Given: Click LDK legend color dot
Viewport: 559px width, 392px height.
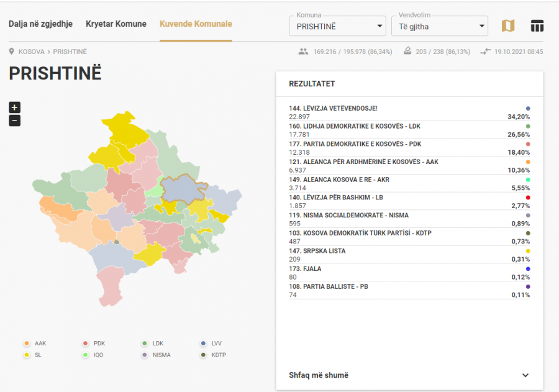Looking at the screenshot, I should point(144,344).
